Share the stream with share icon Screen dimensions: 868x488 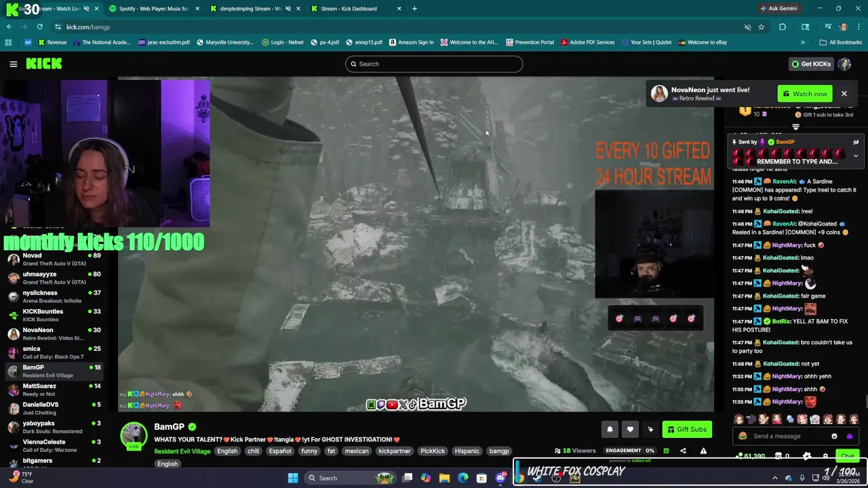683,451
